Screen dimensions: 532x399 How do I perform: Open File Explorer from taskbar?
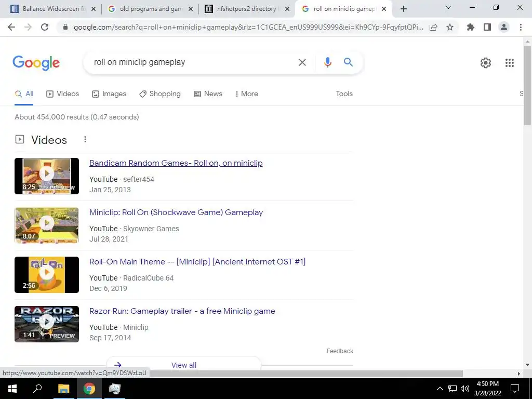pos(63,389)
